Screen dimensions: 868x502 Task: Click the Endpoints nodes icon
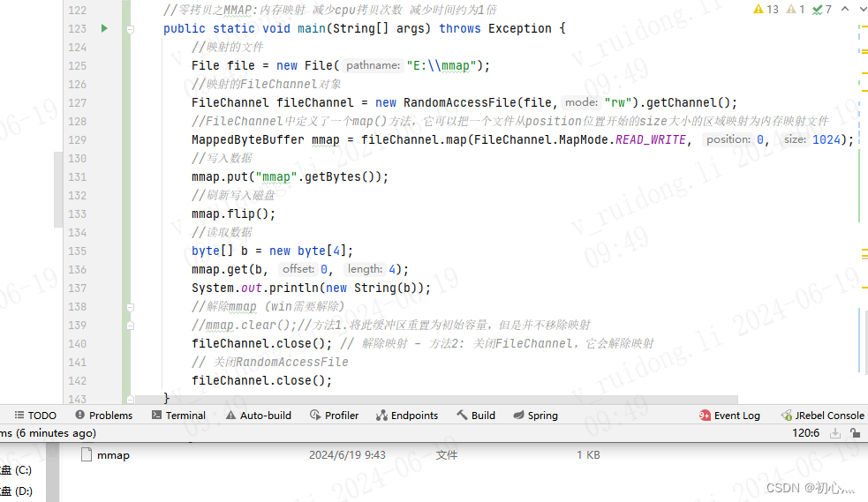[x=381, y=416]
